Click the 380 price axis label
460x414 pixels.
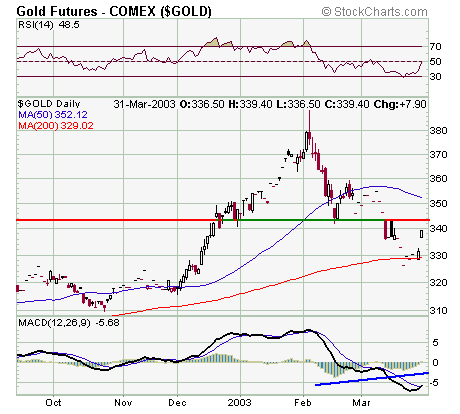(438, 130)
